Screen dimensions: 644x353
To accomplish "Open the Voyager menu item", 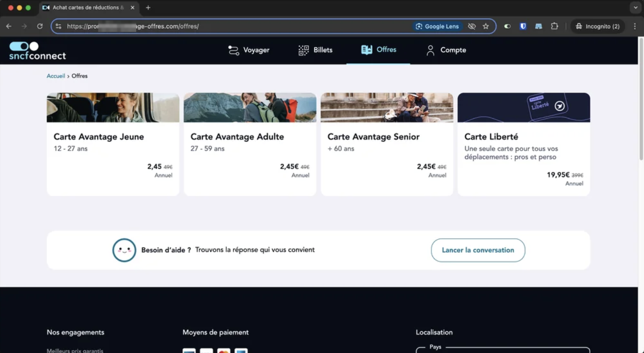I will pos(249,50).
